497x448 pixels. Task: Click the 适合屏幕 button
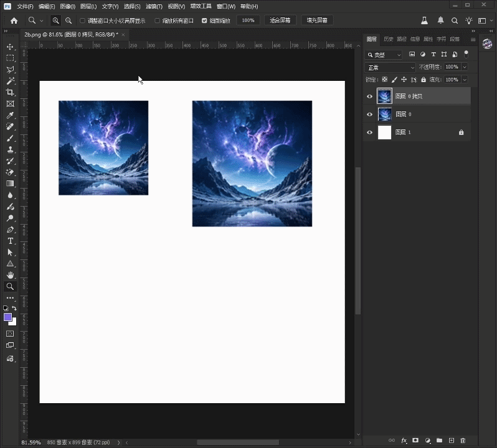[x=280, y=21]
